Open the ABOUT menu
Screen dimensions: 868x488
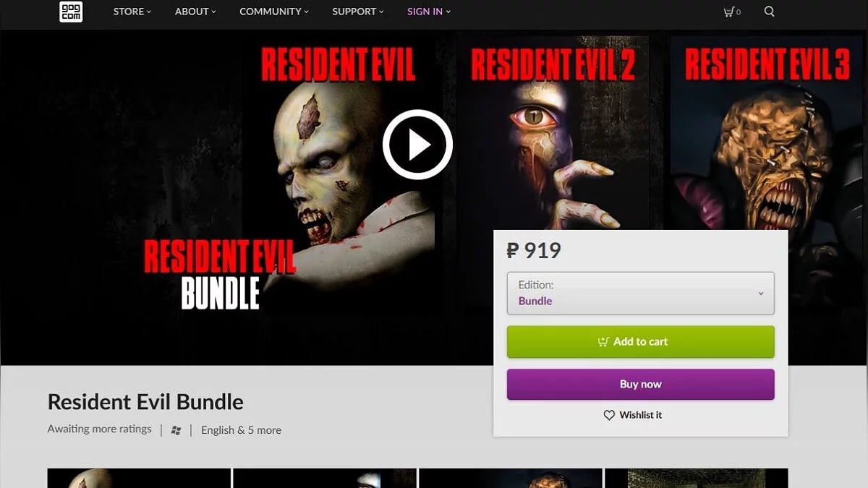pos(195,12)
